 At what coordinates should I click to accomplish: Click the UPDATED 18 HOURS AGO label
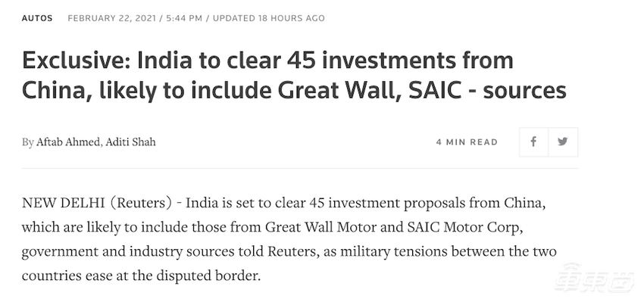coord(269,18)
